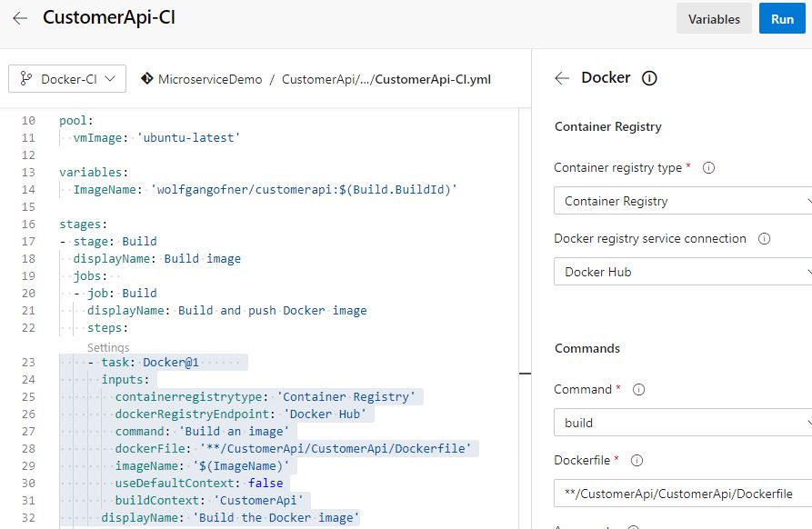Screen dimensions: 812x529
Task: Click the back arrow beside CustomerApi-CI title
Action: pos(20,17)
